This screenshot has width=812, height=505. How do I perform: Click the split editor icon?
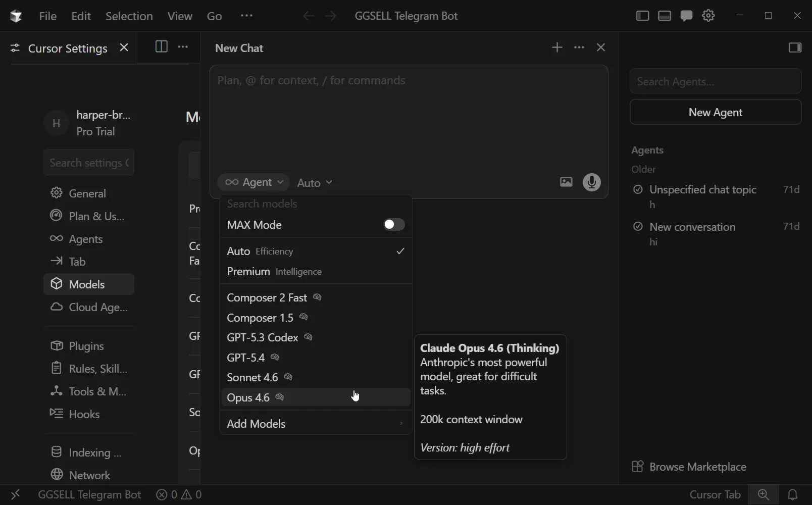[161, 47]
